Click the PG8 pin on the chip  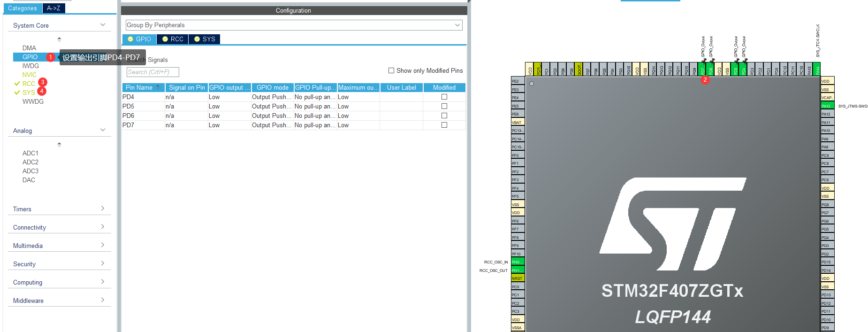click(x=827, y=205)
